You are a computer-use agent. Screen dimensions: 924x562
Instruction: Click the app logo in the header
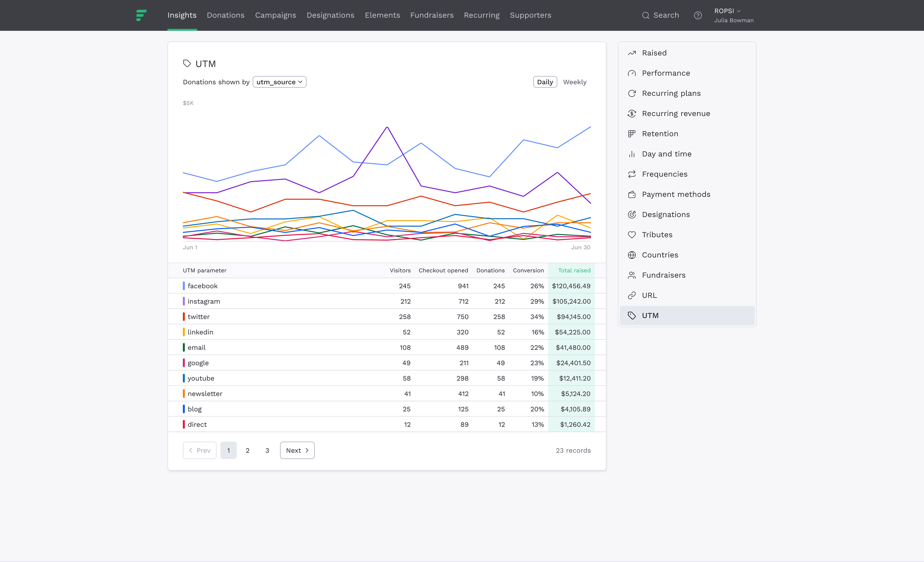(141, 16)
